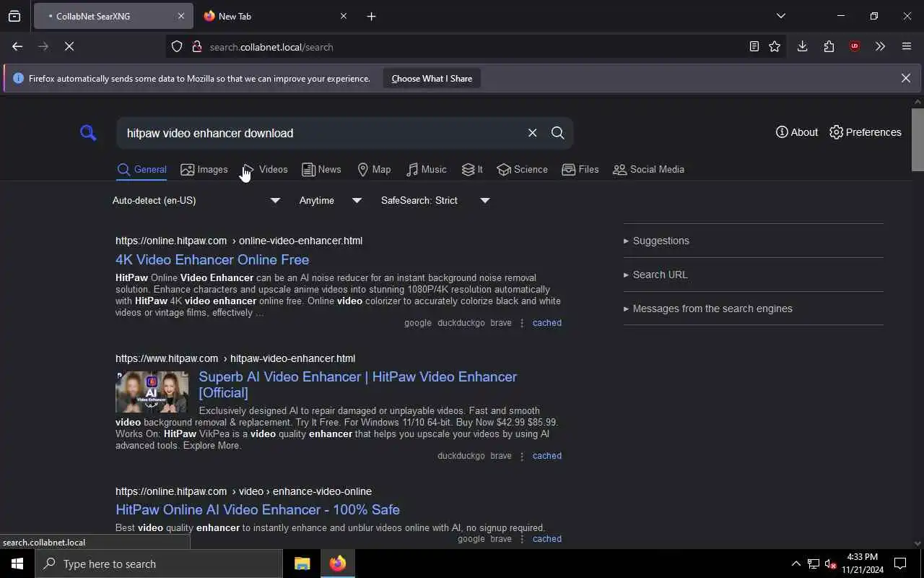The width and height of the screenshot is (924, 578).
Task: Go back to the previous page
Action: (17, 46)
